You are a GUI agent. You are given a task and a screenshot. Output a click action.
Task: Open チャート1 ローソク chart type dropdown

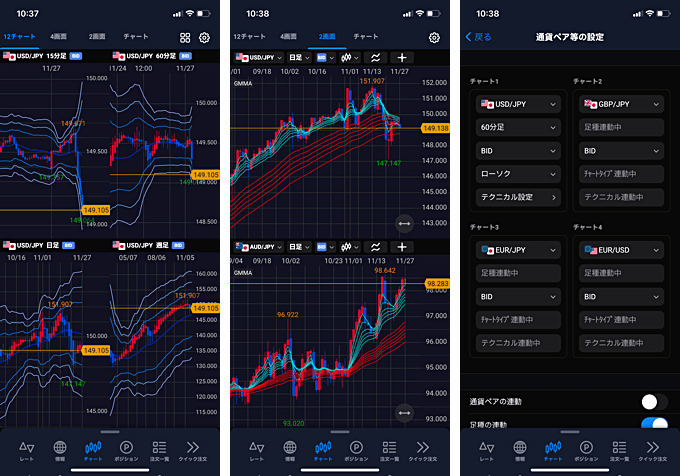(x=518, y=174)
